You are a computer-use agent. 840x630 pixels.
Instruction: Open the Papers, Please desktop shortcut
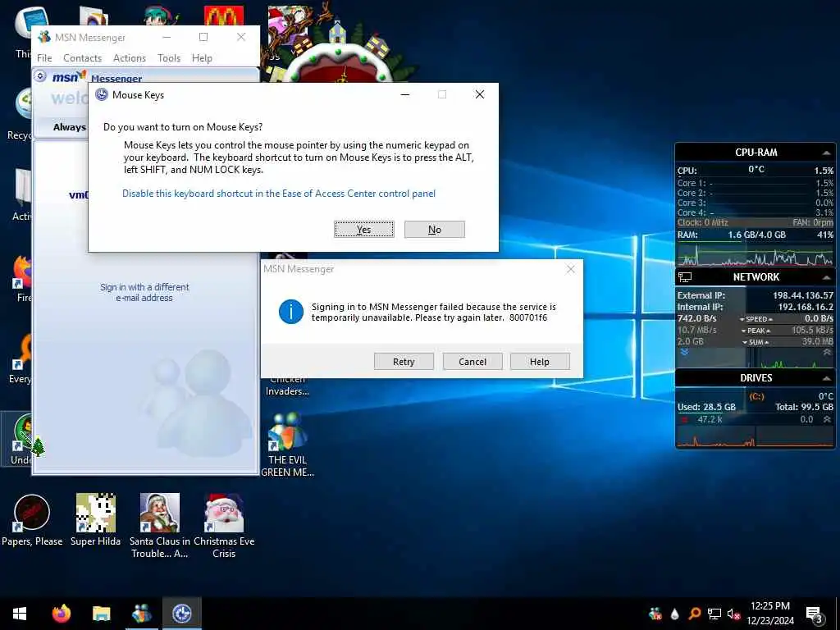pos(32,521)
